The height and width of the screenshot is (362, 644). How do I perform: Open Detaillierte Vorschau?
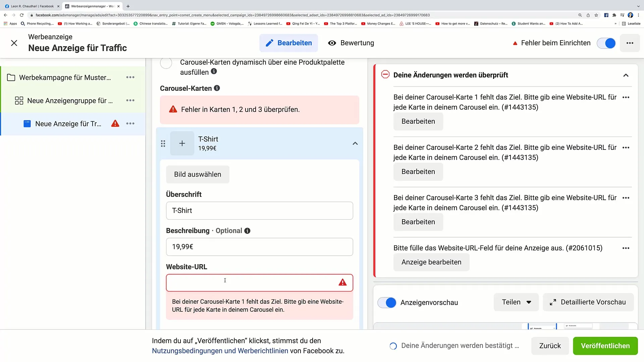588,302
